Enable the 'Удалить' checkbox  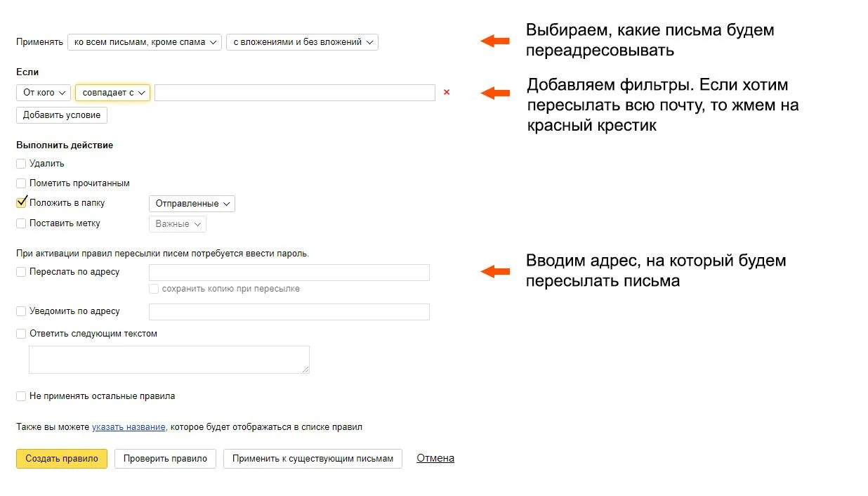click(21, 164)
